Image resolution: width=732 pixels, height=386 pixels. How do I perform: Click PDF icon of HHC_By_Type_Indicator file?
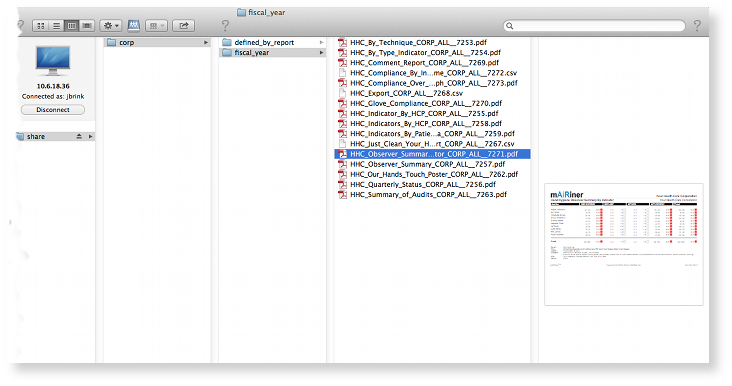343,53
